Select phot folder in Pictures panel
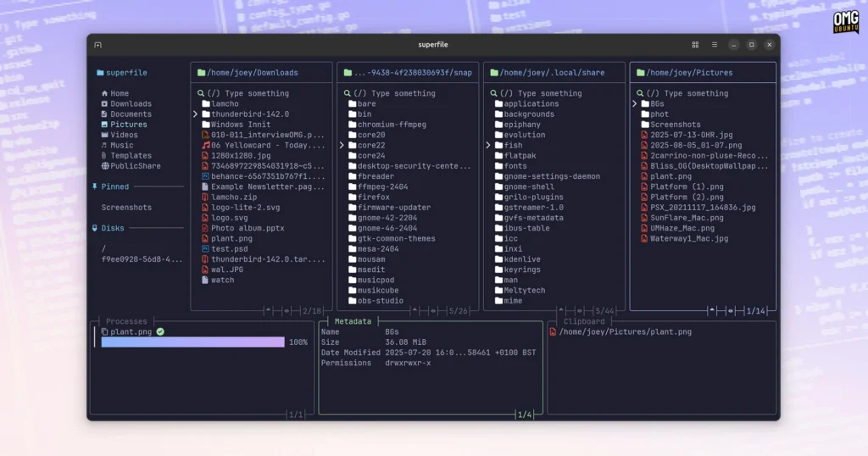Image resolution: width=868 pixels, height=456 pixels. coord(655,114)
